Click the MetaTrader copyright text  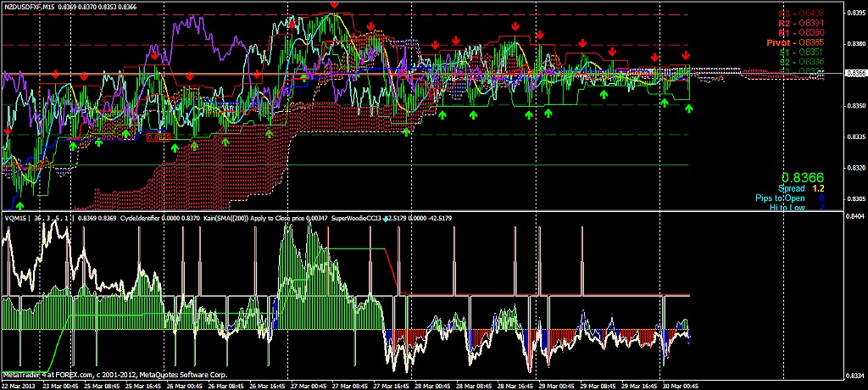click(114, 374)
